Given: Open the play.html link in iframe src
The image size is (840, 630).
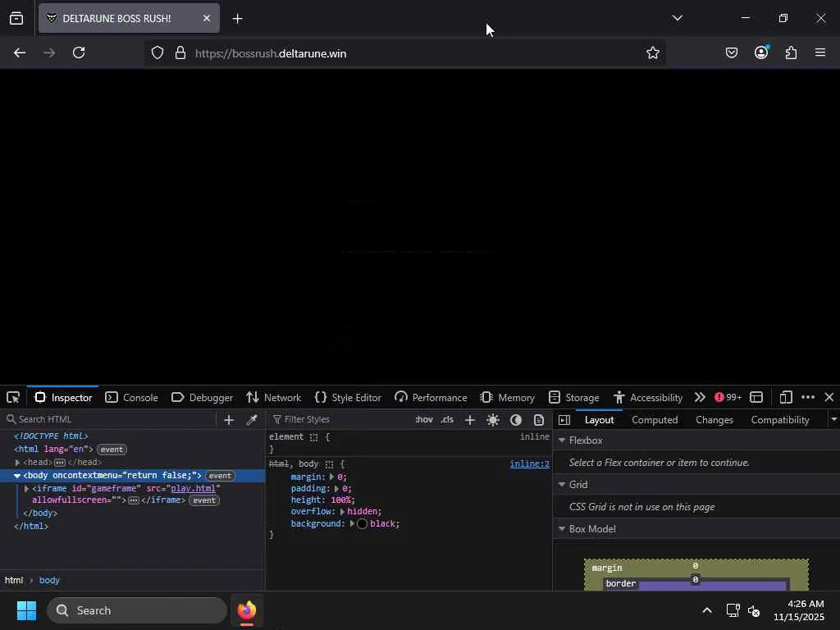Looking at the screenshot, I should (193, 488).
